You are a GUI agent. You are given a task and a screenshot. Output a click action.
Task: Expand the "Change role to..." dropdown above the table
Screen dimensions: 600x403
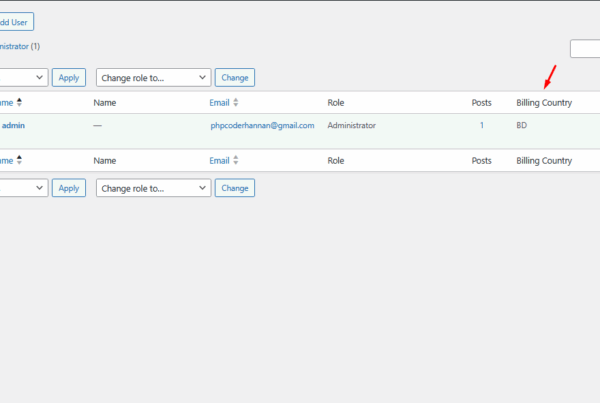click(153, 77)
